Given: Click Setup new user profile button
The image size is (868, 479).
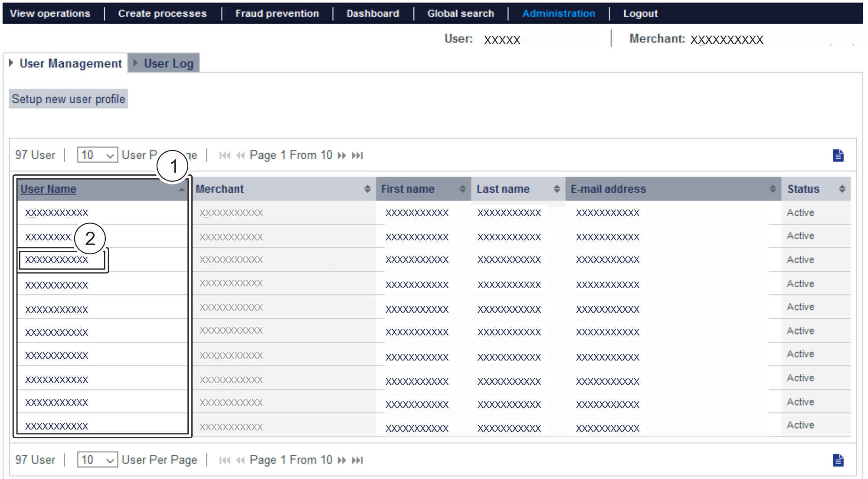Looking at the screenshot, I should coord(68,99).
